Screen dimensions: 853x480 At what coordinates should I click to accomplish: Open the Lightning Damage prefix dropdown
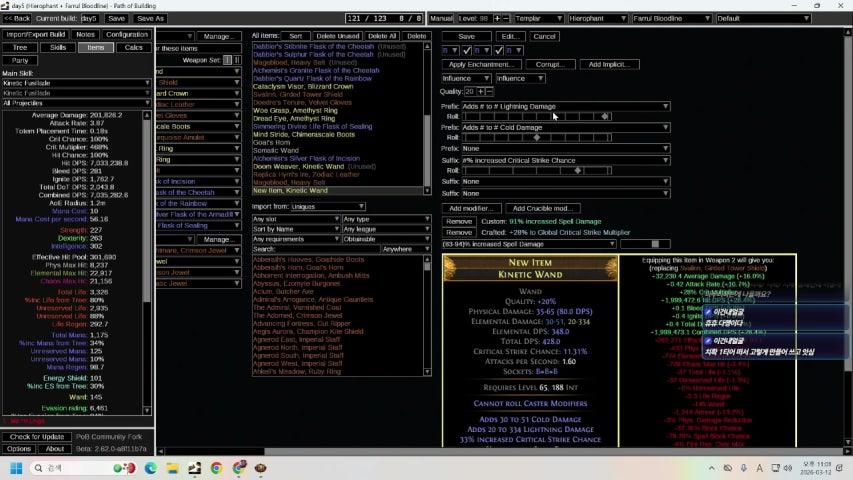(x=565, y=105)
